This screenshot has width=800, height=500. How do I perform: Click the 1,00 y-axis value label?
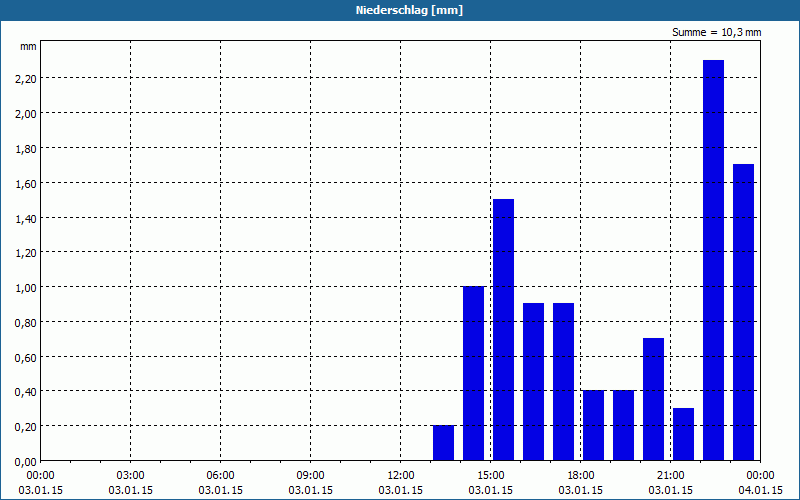(26, 288)
